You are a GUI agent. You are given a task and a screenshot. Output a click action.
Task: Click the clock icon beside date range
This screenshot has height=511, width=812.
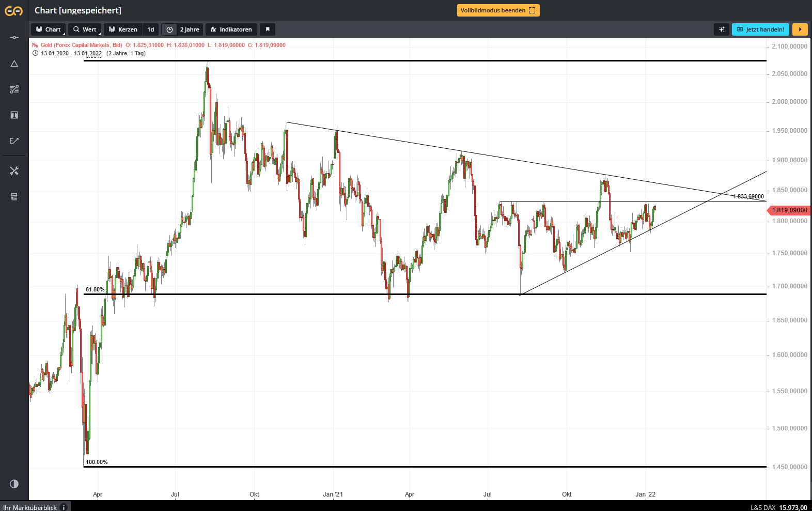click(35, 53)
